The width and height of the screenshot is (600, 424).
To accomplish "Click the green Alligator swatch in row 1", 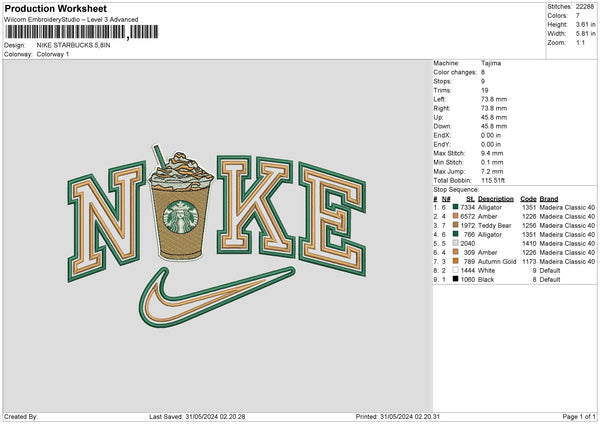I will (455, 207).
